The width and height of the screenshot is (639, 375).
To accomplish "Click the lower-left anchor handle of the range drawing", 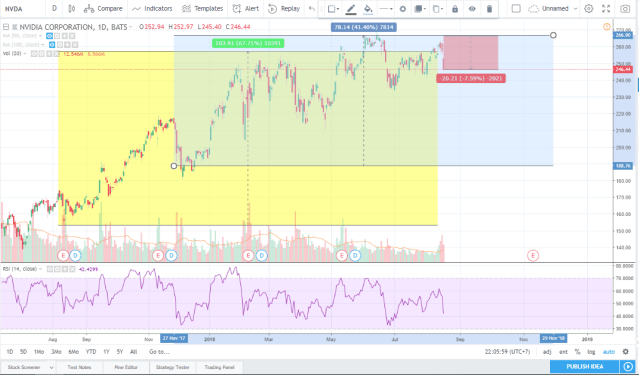I will [x=174, y=166].
